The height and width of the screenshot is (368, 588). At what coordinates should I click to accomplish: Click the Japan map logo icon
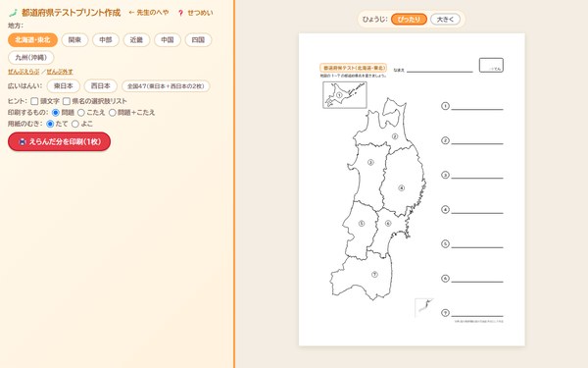(13, 13)
